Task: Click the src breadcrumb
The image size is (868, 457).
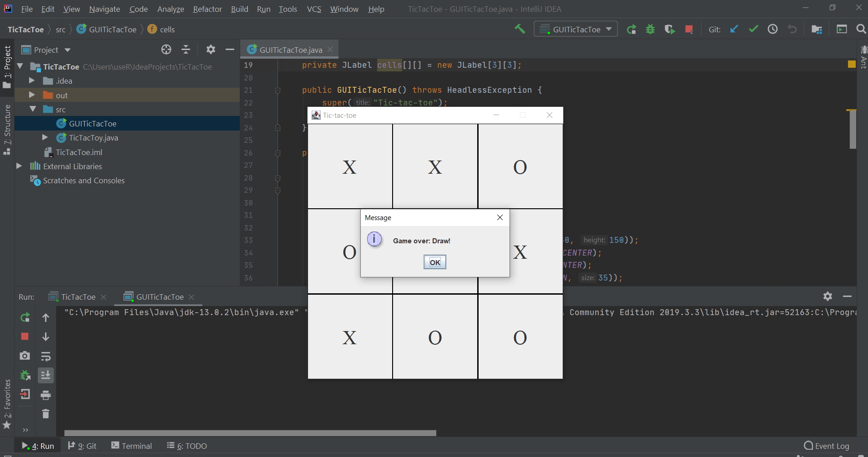Action: point(61,30)
